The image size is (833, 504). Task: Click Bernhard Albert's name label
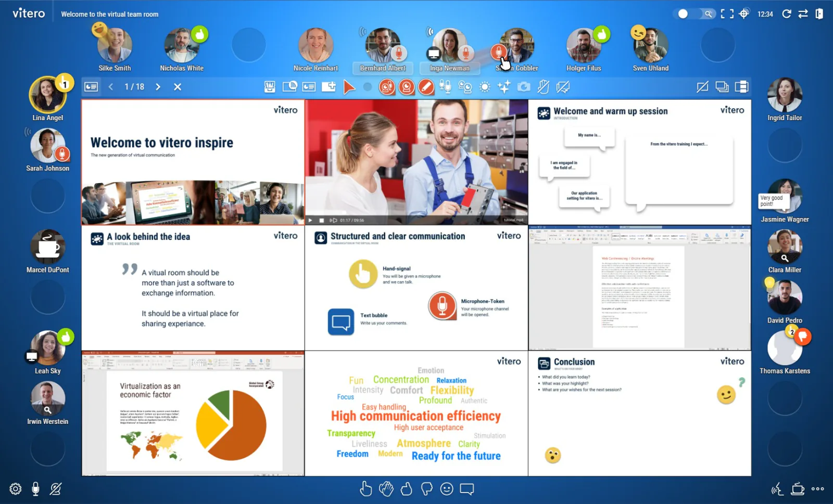pos(383,68)
